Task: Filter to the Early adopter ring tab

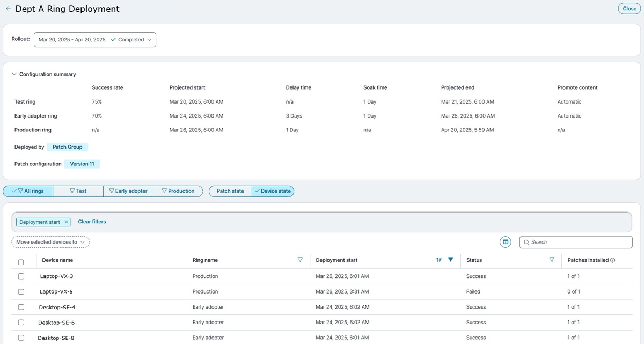Action: click(x=128, y=191)
